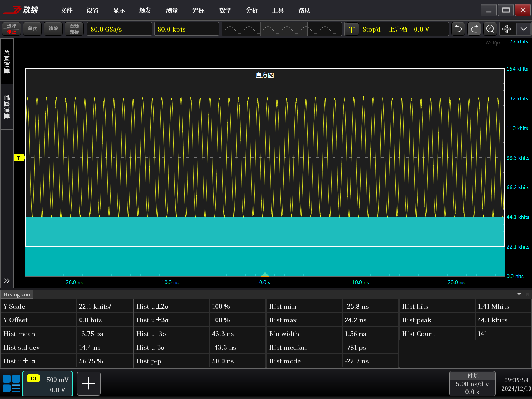The height and width of the screenshot is (399, 532).
Task: Open the 时间测量 side tab
Action: (7, 61)
